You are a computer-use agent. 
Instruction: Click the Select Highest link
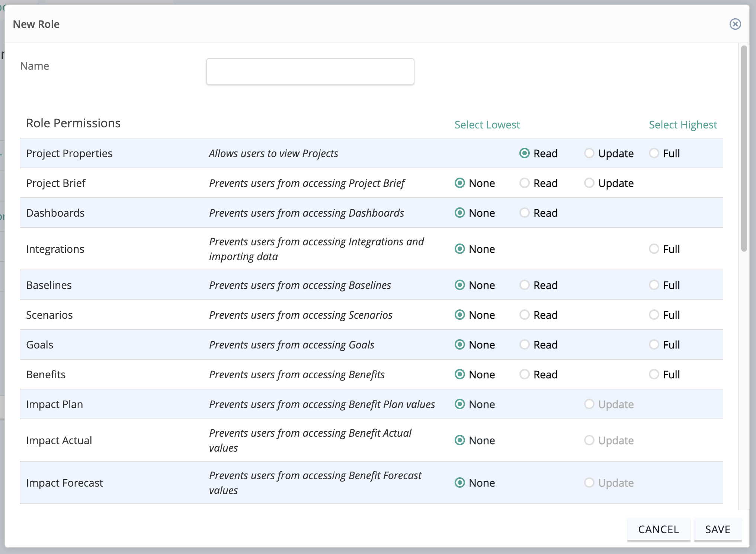(683, 125)
